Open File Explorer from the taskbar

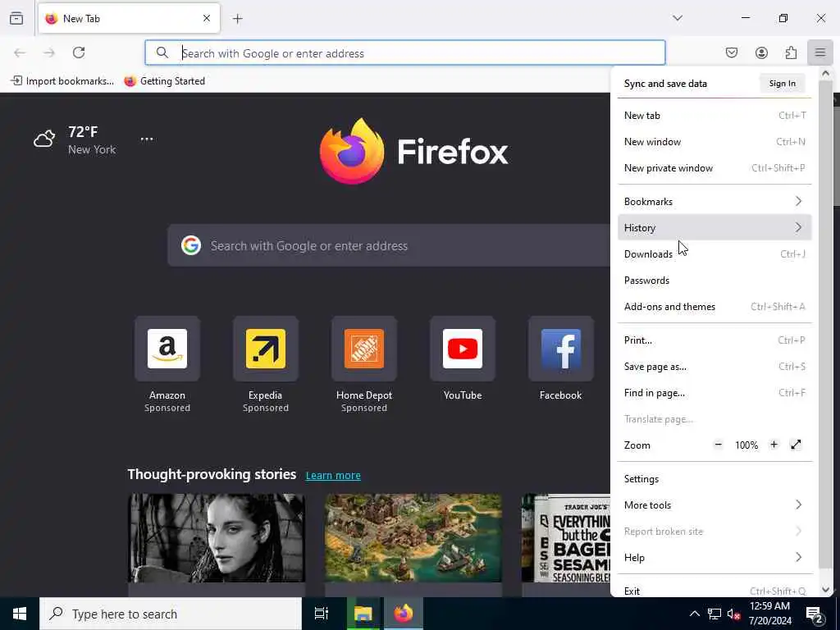coord(363,614)
